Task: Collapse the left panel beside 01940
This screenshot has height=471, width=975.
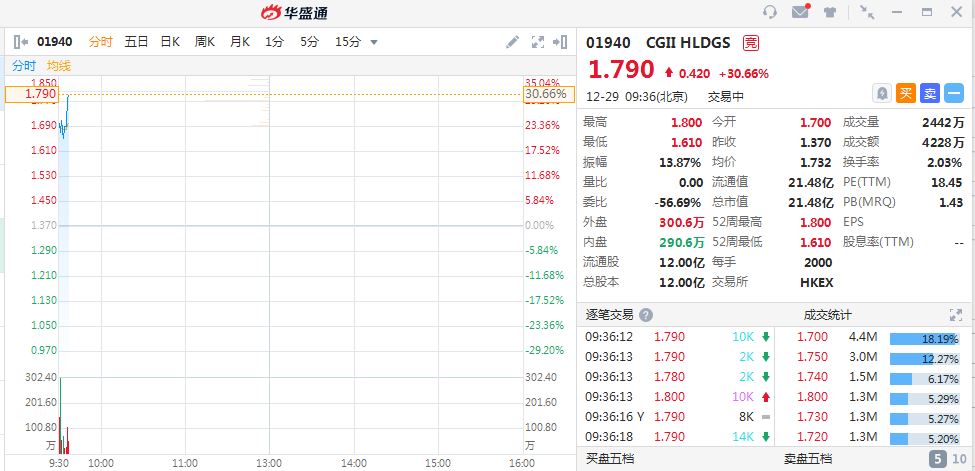Action: [22, 42]
